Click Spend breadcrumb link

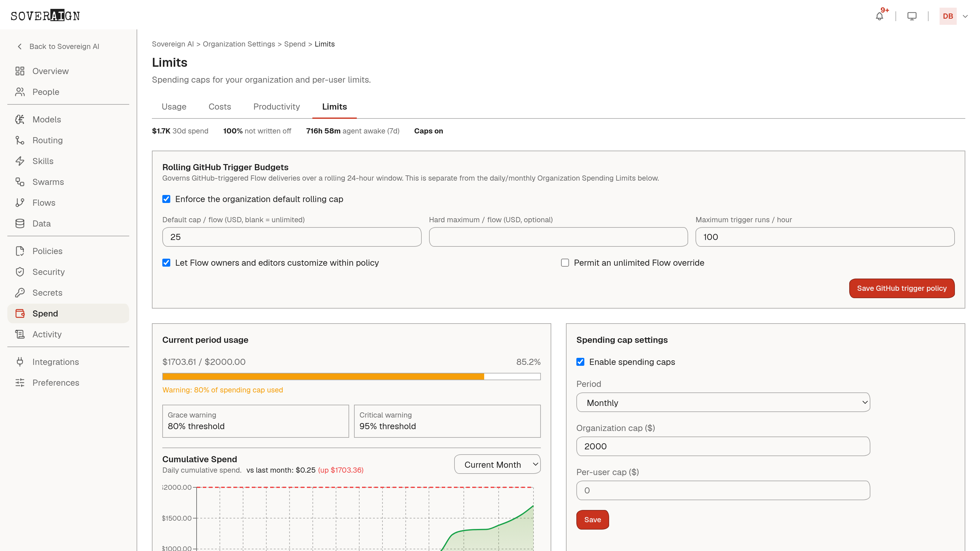click(294, 44)
